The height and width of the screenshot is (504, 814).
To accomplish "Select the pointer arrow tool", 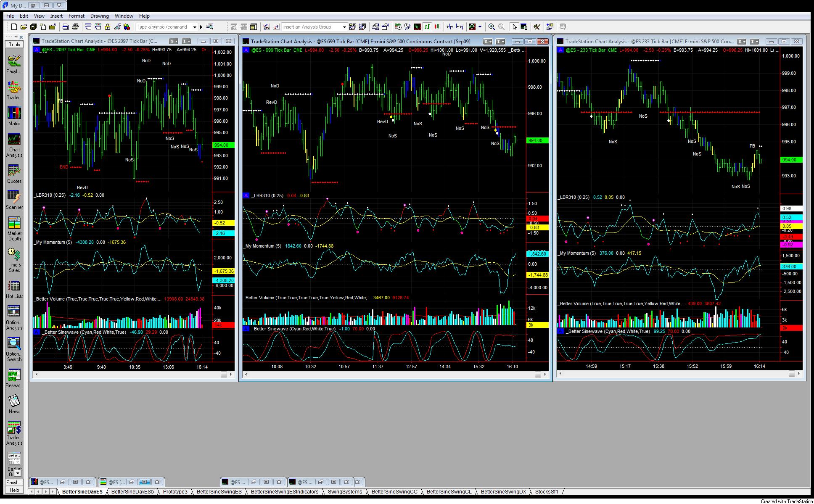I will (x=514, y=27).
